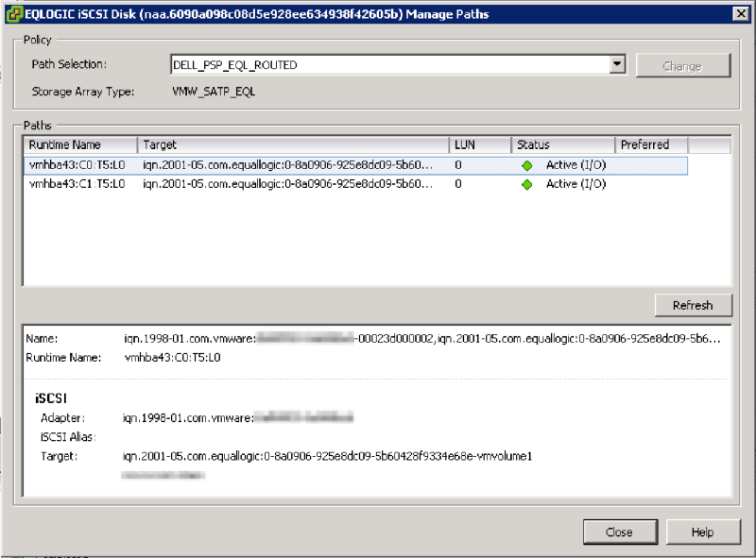Click the iSCSI heading in the details pane
This screenshot has width=756, height=558.
pos(51,398)
